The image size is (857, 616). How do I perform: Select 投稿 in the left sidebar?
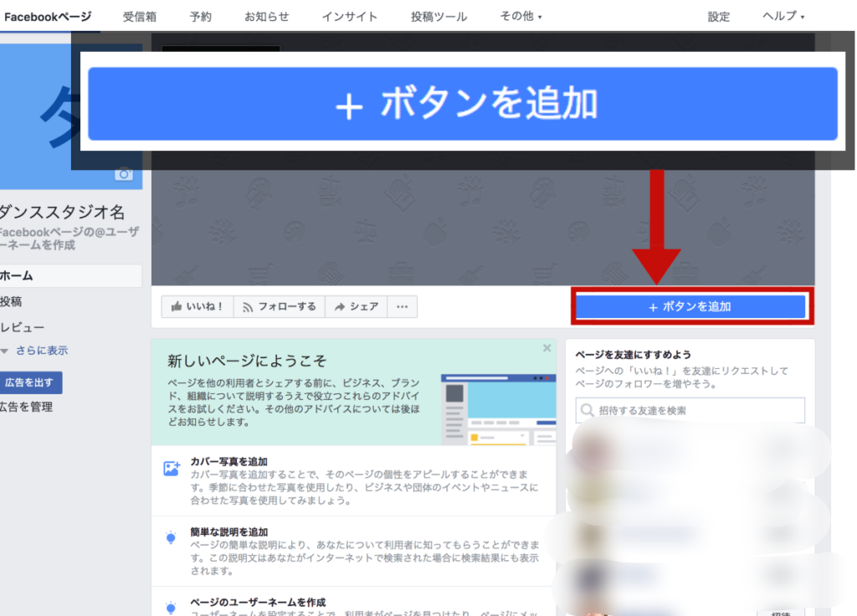11,301
